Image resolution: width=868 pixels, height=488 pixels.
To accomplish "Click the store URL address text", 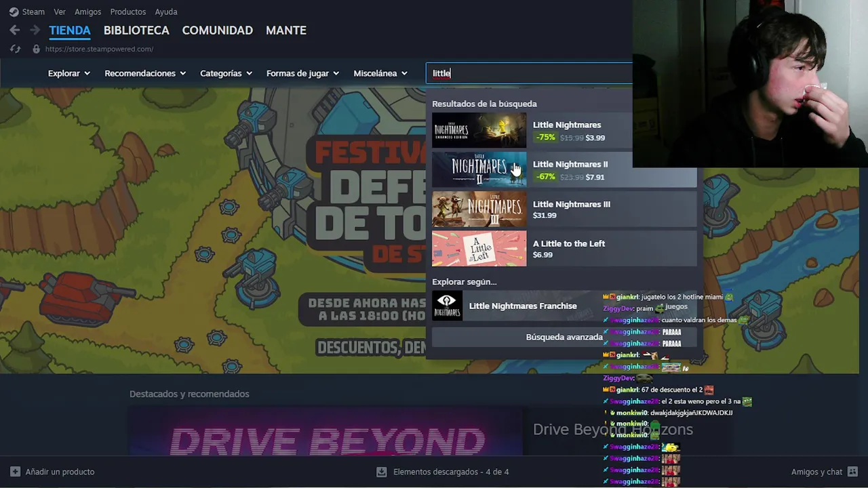I will tap(99, 49).
